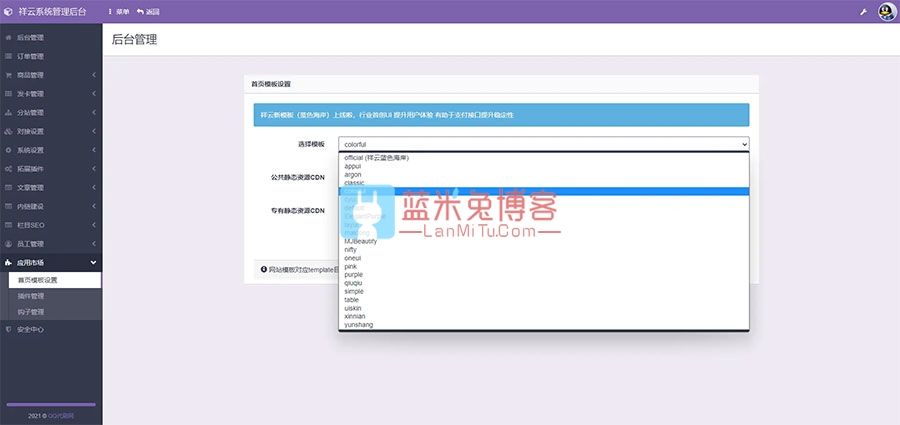Choose the appui template option
The height and width of the screenshot is (425, 900).
(544, 166)
